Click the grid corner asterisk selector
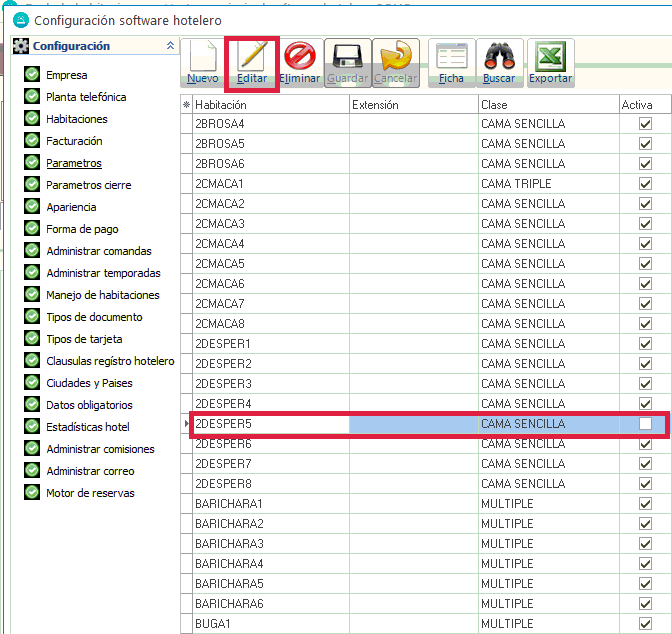Viewport: 672px width, 634px height. tap(186, 105)
